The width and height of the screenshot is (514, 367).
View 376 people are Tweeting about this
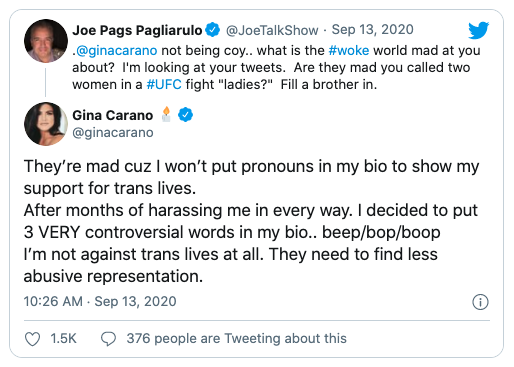237,339
